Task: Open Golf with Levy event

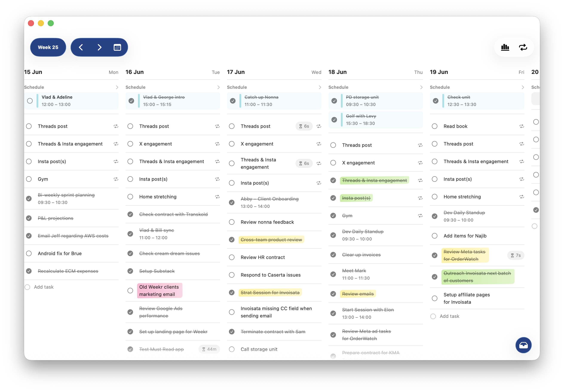Action: (375, 120)
